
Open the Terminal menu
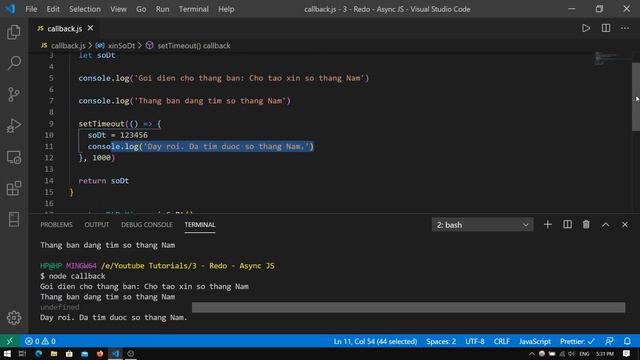(x=193, y=9)
